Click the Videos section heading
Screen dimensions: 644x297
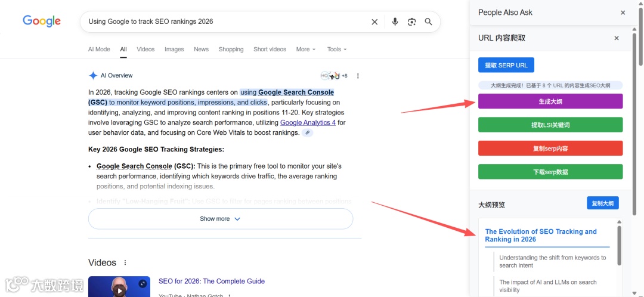(x=103, y=262)
